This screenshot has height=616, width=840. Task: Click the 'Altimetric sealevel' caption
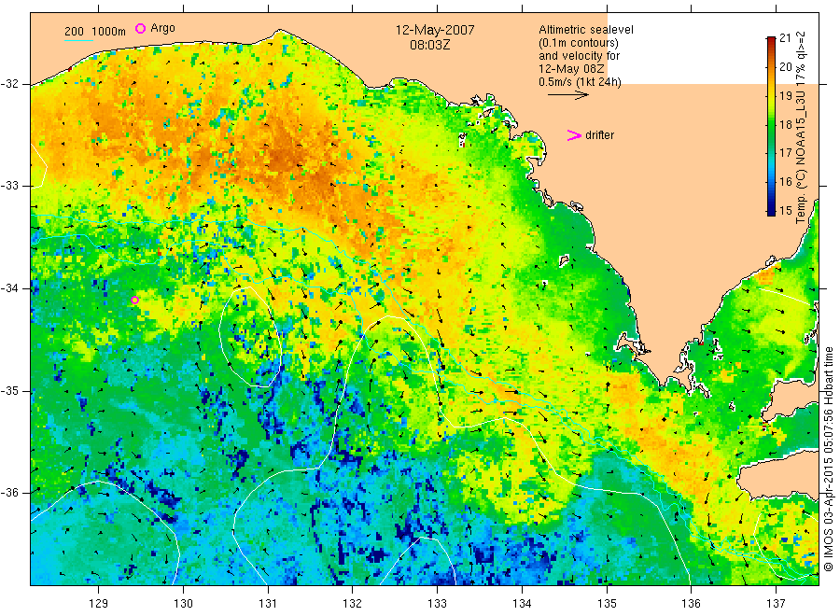(x=586, y=30)
